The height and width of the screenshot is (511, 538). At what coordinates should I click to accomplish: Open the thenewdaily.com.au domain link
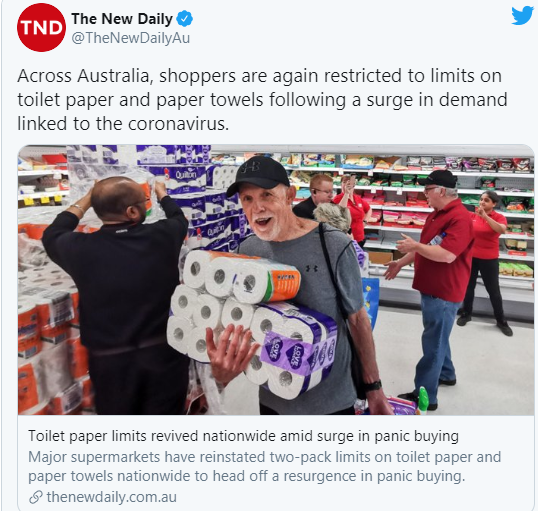112,497
